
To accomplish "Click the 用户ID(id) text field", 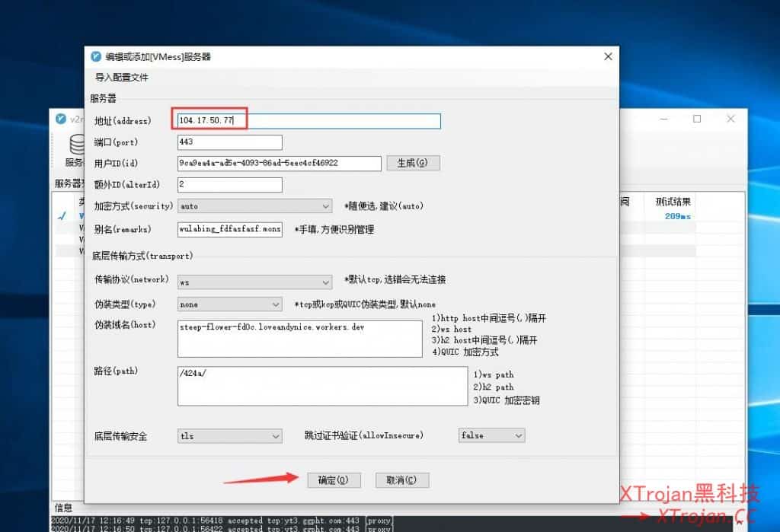I will coord(278,163).
